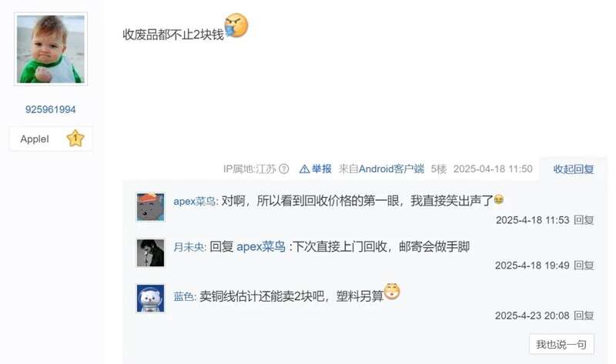
Task: Open 来自Android客户端 link
Action: pos(381,169)
